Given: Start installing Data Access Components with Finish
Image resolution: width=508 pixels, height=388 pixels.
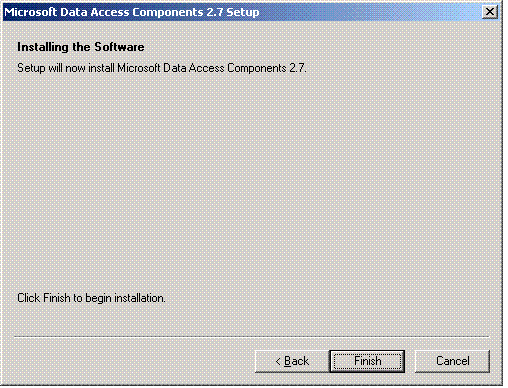Looking at the screenshot, I should point(367,361).
